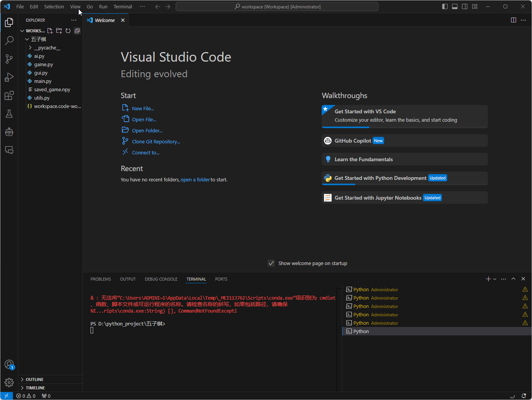The image size is (532, 400).
Task: Toggle the bottom panel layout button
Action: (x=455, y=6)
